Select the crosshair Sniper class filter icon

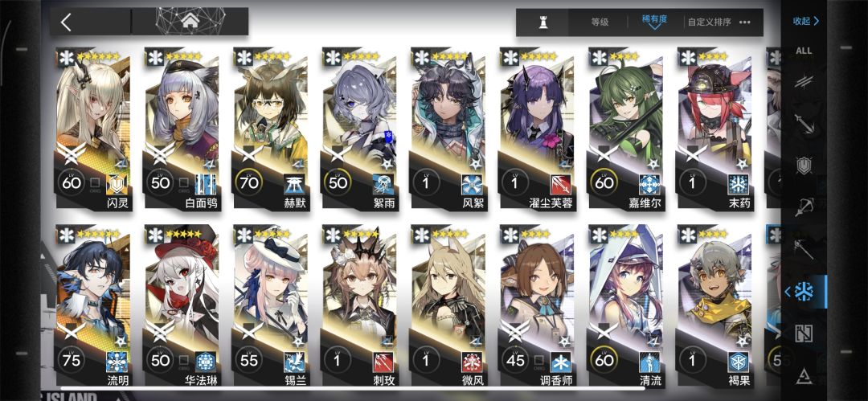[803, 207]
